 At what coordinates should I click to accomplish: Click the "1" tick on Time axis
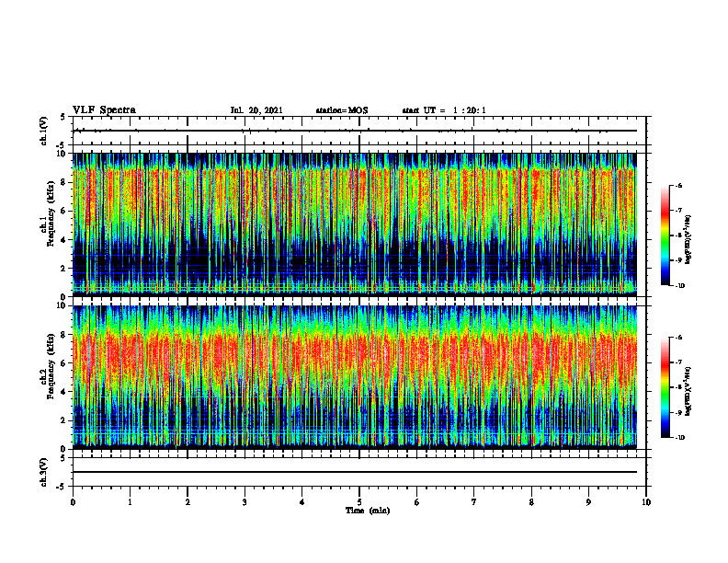[130, 502]
